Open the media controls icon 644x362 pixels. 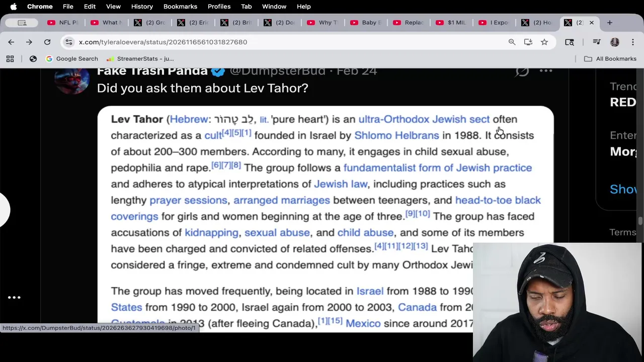click(597, 42)
